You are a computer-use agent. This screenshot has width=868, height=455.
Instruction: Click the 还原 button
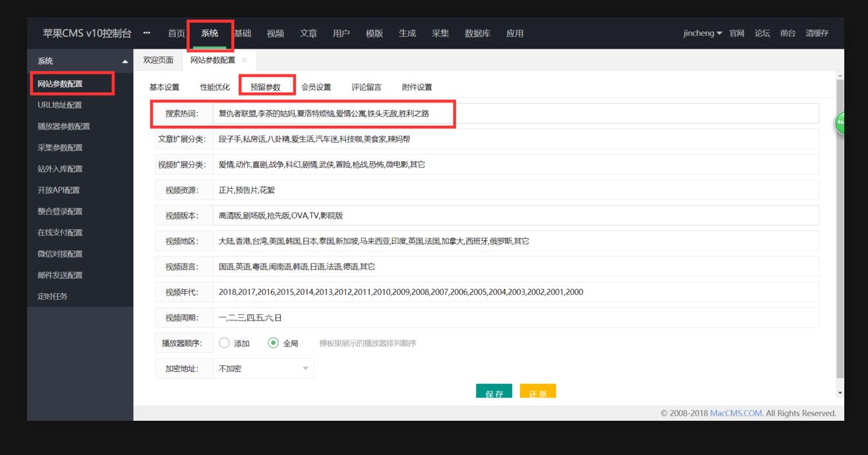(537, 392)
